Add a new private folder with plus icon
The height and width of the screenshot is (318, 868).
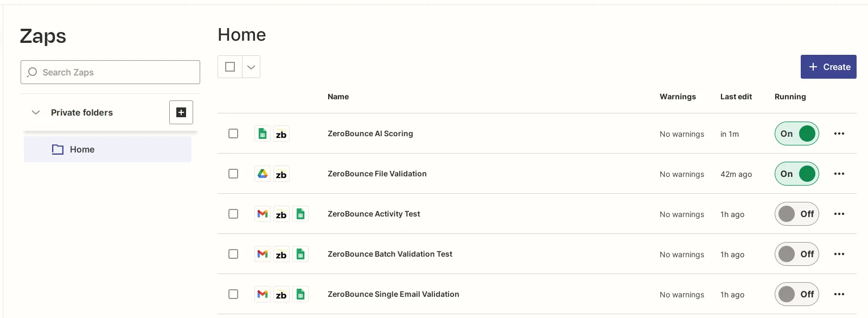tap(181, 112)
